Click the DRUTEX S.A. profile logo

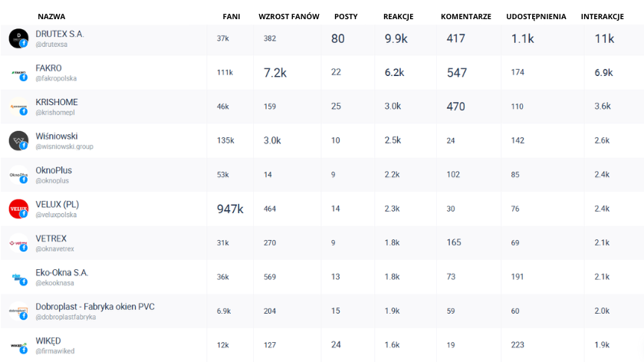point(18,38)
